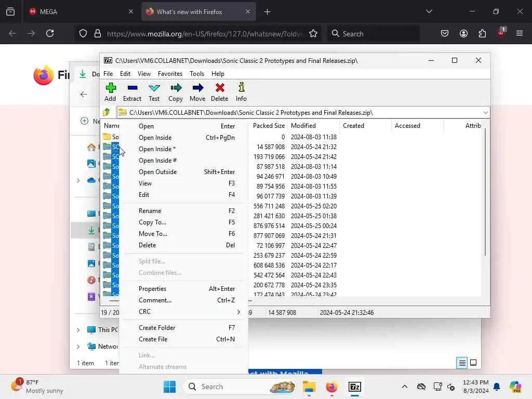This screenshot has width=532, height=399.
Task: Click the 7-Zip file list vertical scrollbar
Action: coord(485,192)
